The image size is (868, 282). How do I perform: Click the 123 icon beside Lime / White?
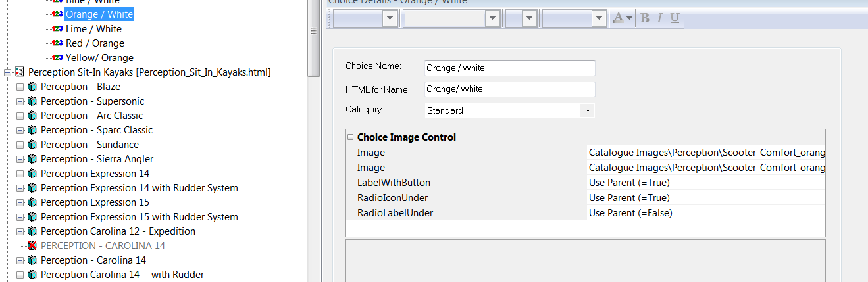click(57, 29)
